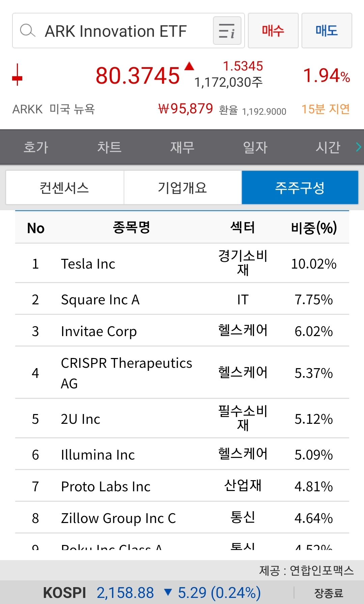
Task: Select the 주주구성 sub-tab
Action: (x=300, y=188)
